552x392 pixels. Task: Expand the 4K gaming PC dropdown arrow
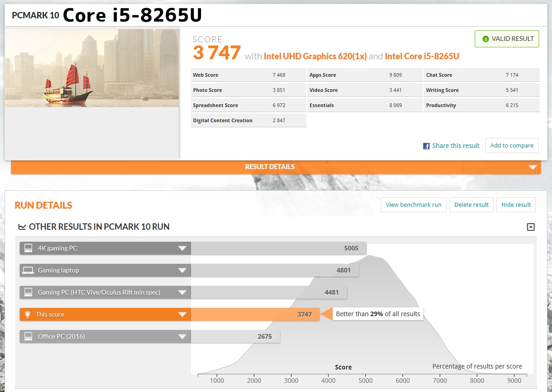pos(183,248)
